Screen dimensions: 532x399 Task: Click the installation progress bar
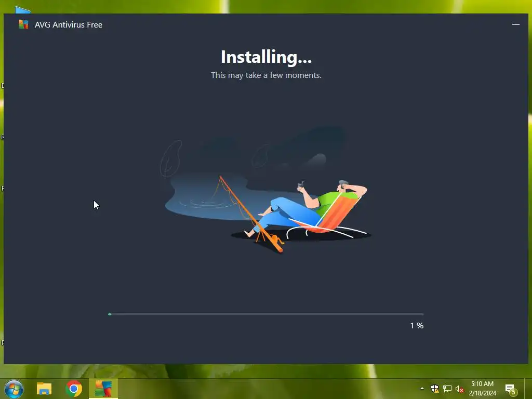(265, 314)
